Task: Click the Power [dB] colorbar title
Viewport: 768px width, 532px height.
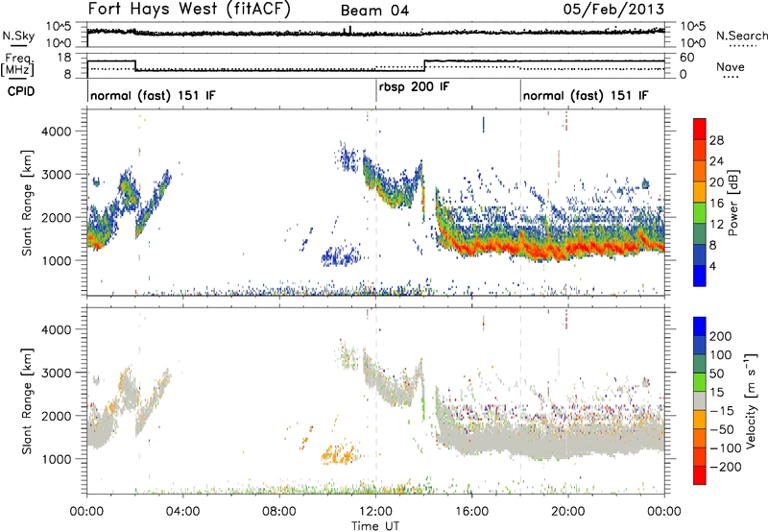Action: point(732,203)
